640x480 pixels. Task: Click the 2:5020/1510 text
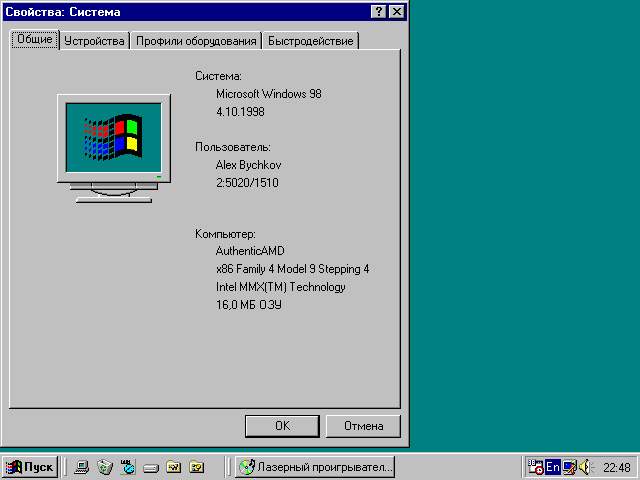point(247,182)
